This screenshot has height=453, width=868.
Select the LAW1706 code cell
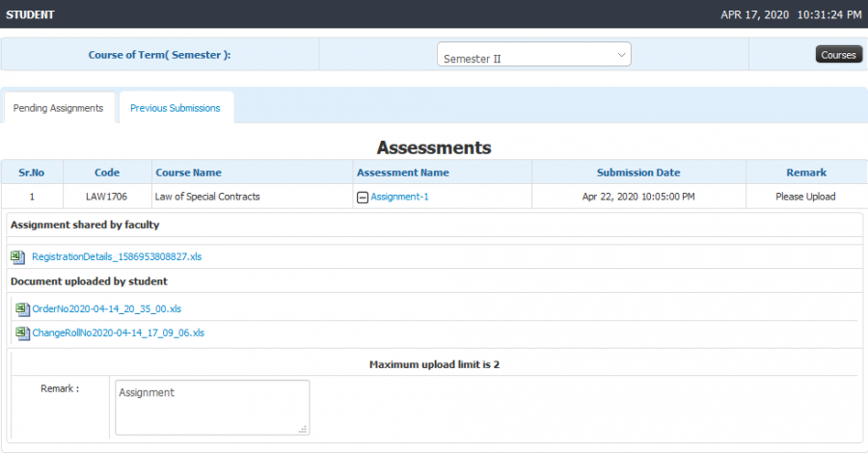coord(106,197)
